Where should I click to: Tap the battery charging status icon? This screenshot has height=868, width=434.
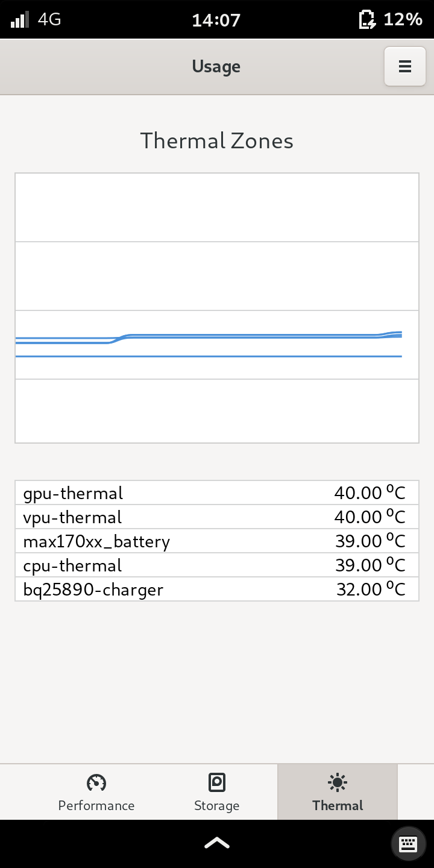point(367,19)
